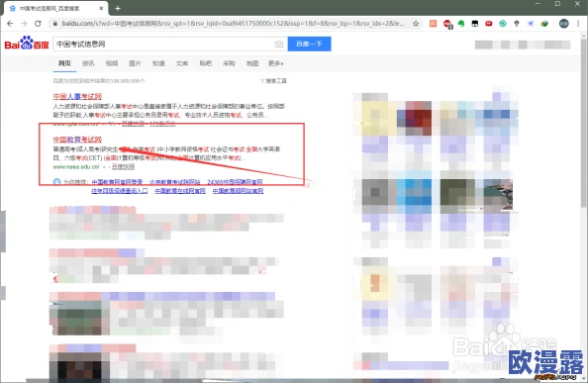Open the Chrome profile avatar

[x=563, y=24]
